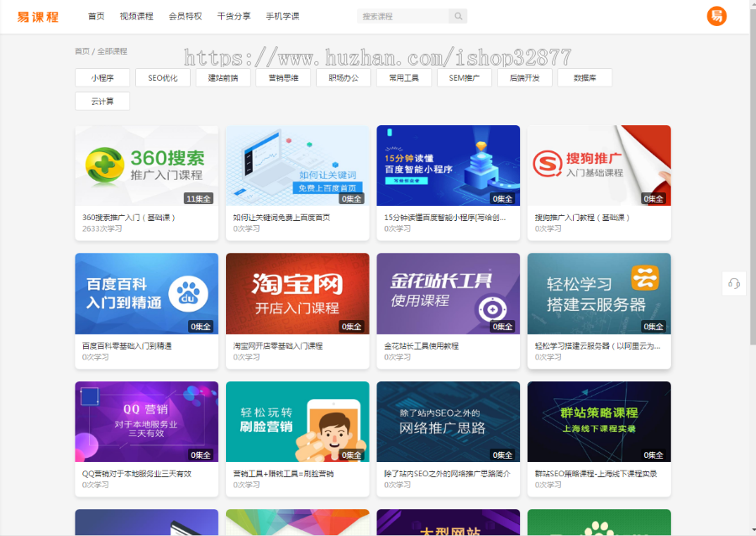This screenshot has height=536, width=756.
Task: Open the 会员特权 page
Action: (x=186, y=15)
